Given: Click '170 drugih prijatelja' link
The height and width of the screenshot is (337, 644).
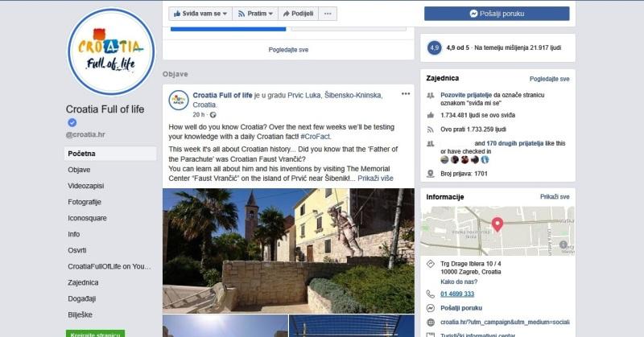Looking at the screenshot, I should click(514, 143).
